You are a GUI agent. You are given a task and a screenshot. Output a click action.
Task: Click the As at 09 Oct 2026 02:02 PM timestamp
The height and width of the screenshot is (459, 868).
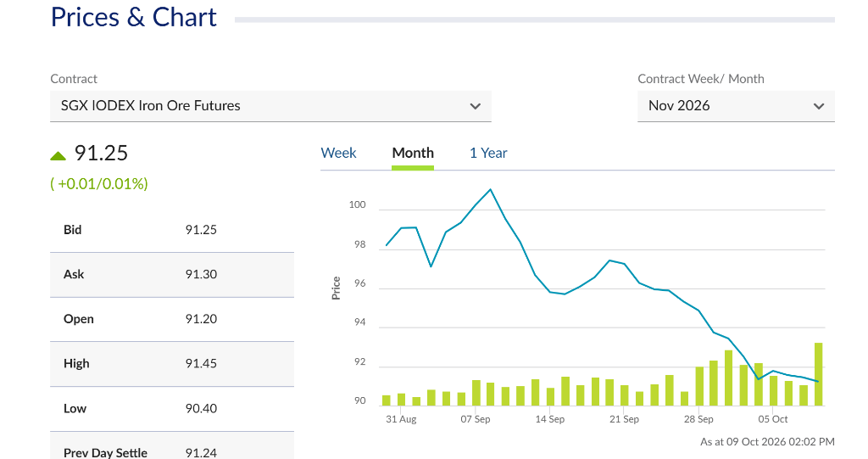point(767,442)
